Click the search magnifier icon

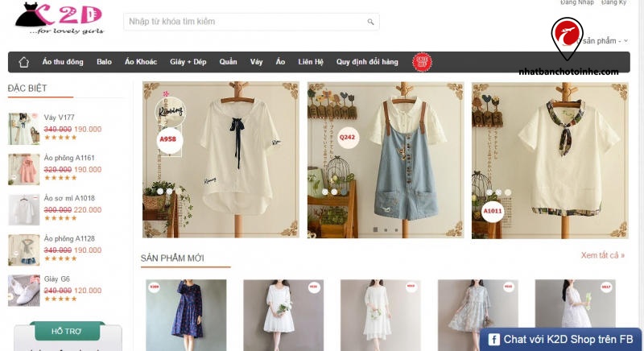click(370, 23)
